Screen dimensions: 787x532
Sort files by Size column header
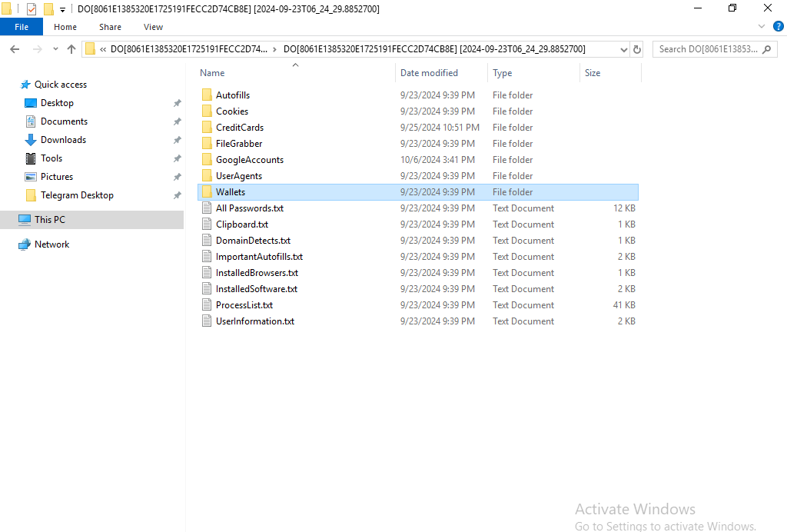point(593,73)
